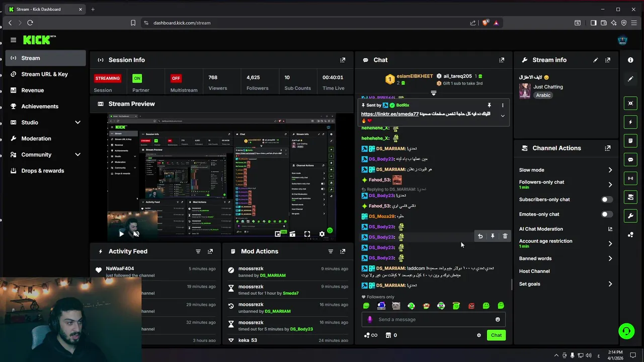Click the info icon in right rail
The image size is (644, 362).
(630, 60)
